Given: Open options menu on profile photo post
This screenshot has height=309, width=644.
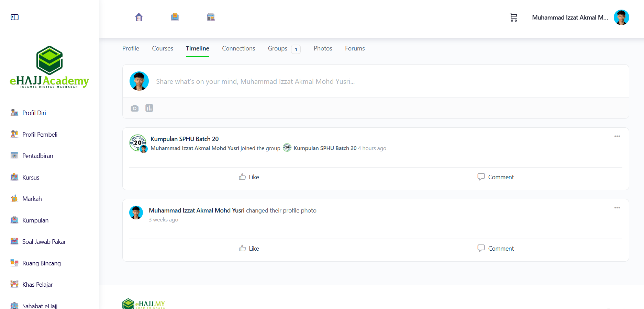Looking at the screenshot, I should pyautogui.click(x=617, y=208).
